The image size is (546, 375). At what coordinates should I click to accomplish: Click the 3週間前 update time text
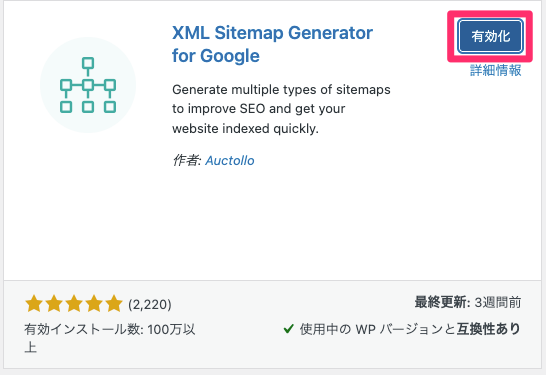pyautogui.click(x=498, y=302)
